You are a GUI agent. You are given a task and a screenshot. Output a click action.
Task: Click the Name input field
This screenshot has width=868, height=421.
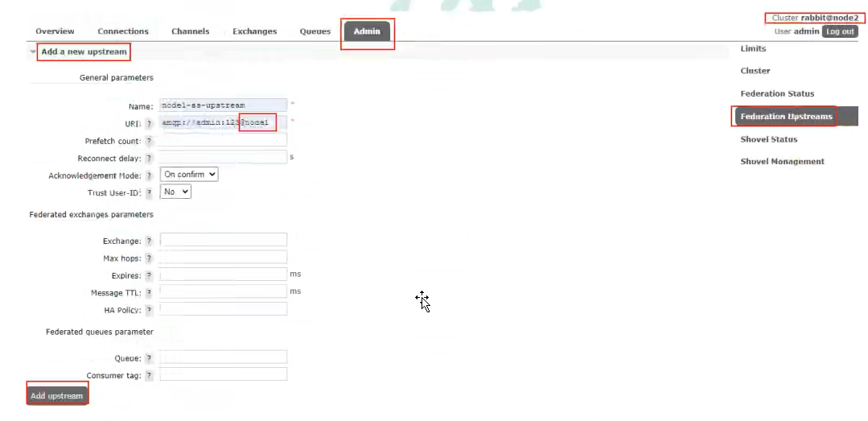pos(224,105)
